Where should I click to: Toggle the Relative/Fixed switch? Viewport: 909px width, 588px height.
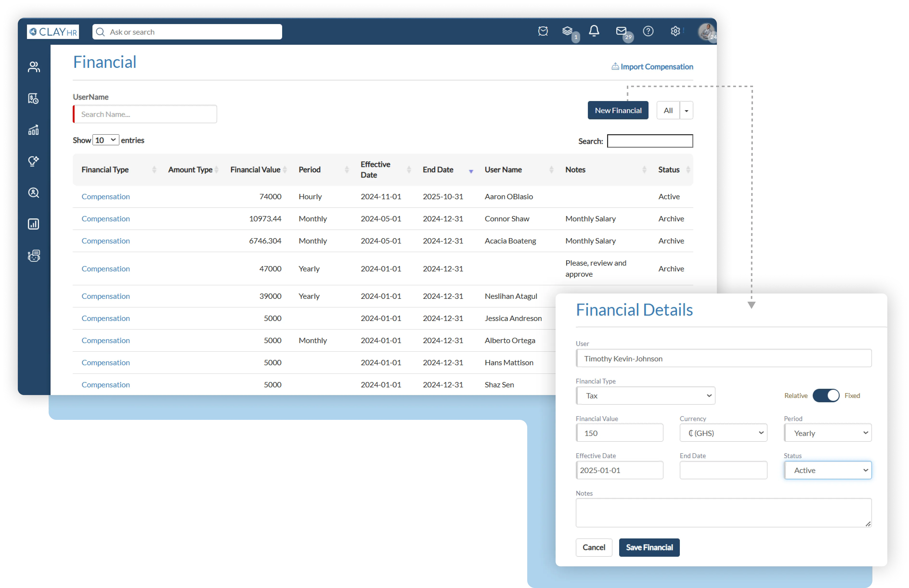[826, 396]
